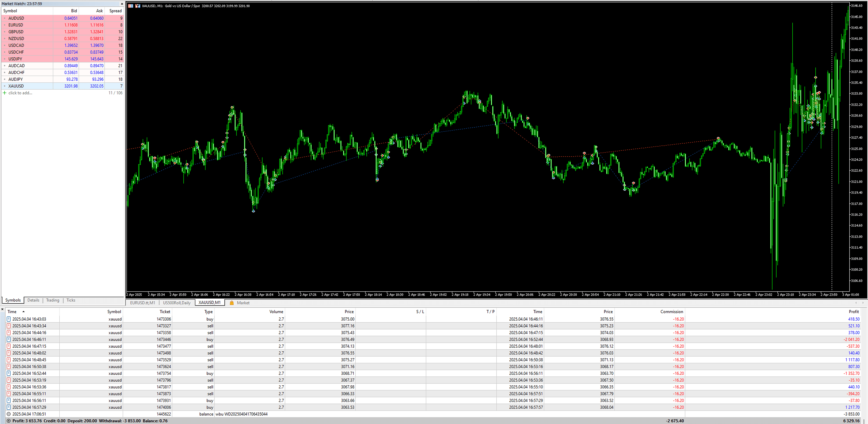Viewport: 868px width, 424px height.
Task: Click the green plus add-symbol icon
Action: click(4, 93)
